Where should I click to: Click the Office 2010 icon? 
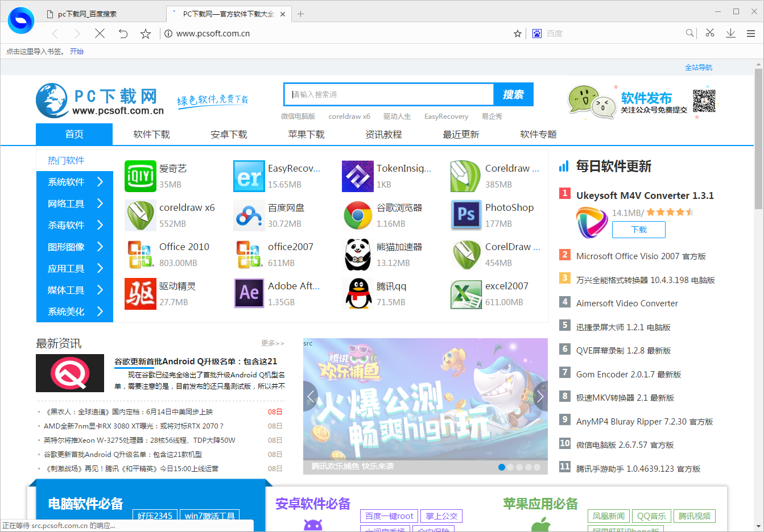(x=141, y=255)
